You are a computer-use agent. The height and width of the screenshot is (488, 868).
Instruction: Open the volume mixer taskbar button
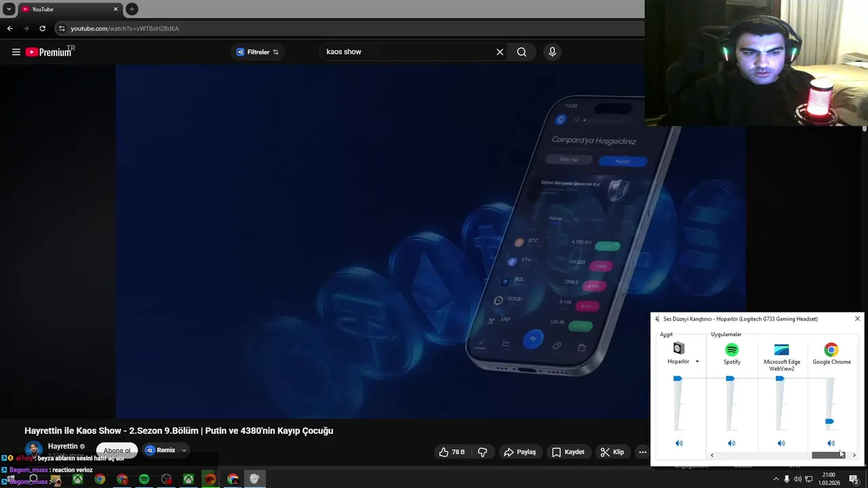pyautogui.click(x=254, y=479)
